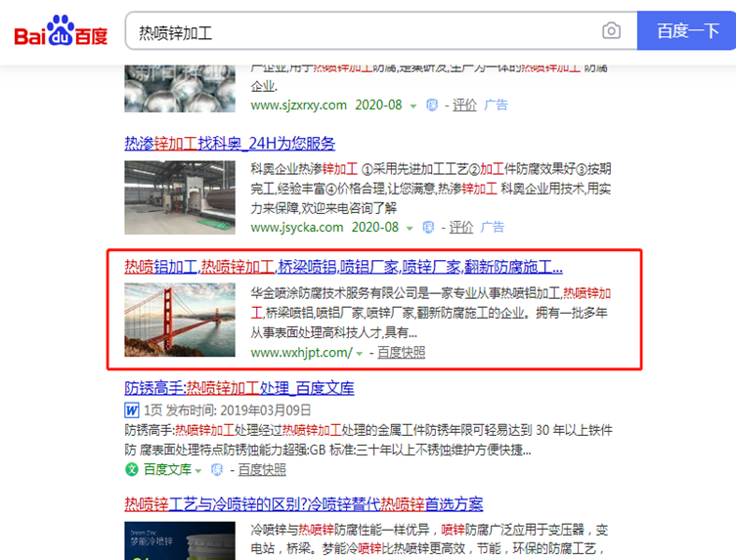Click the factory workshop thumbnail image
The height and width of the screenshot is (560, 736).
pyautogui.click(x=180, y=197)
